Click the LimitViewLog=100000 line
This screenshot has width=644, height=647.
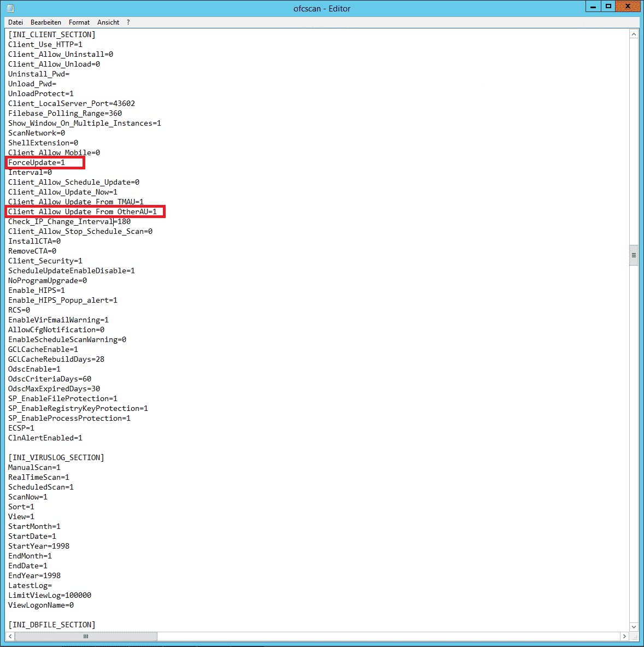(50, 596)
